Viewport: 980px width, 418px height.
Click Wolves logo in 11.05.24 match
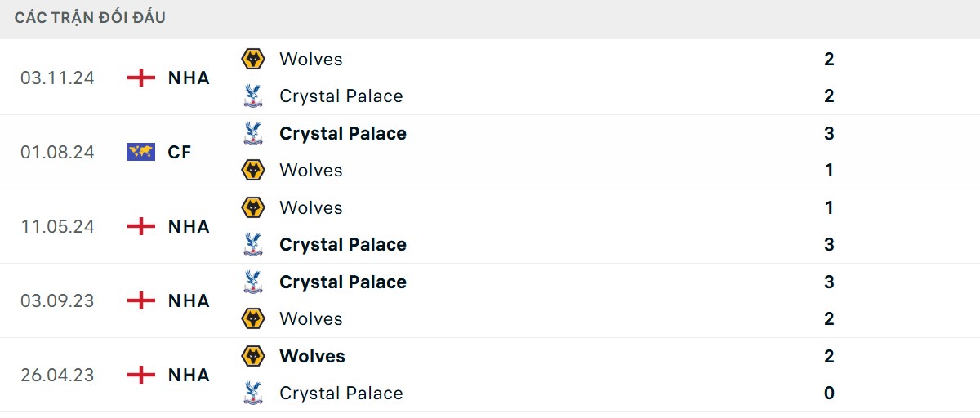pos(254,207)
